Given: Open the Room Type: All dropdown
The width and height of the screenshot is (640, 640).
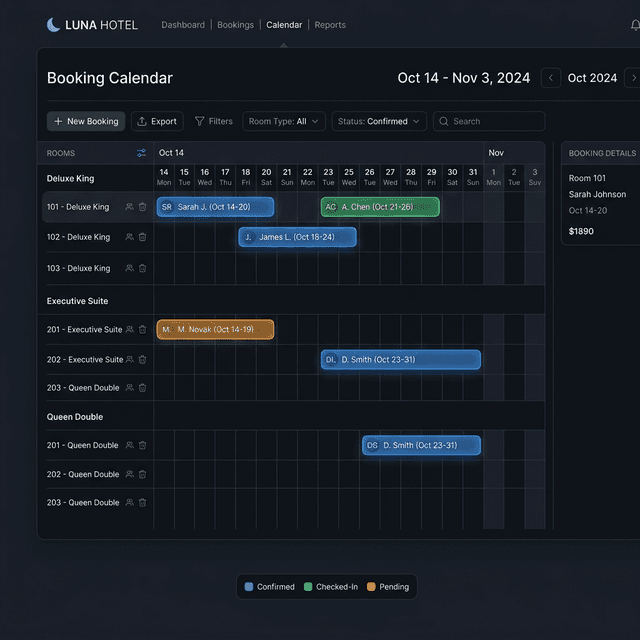Looking at the screenshot, I should click(x=284, y=121).
